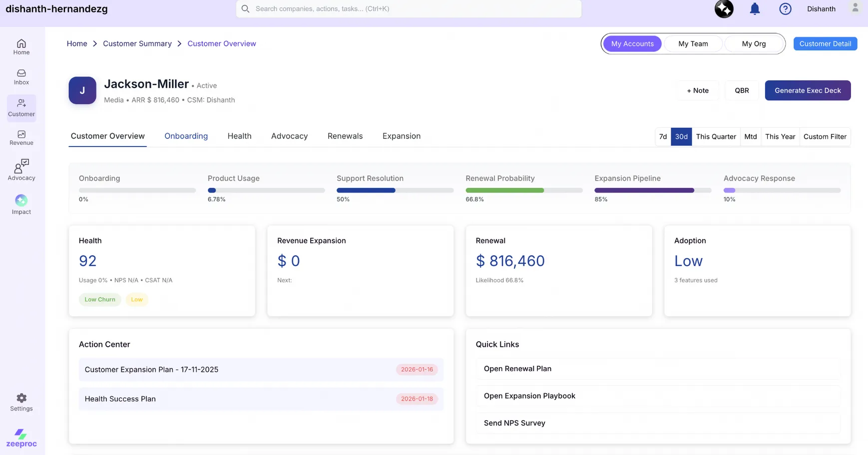
Task: Select the 7d time range
Action: click(663, 137)
